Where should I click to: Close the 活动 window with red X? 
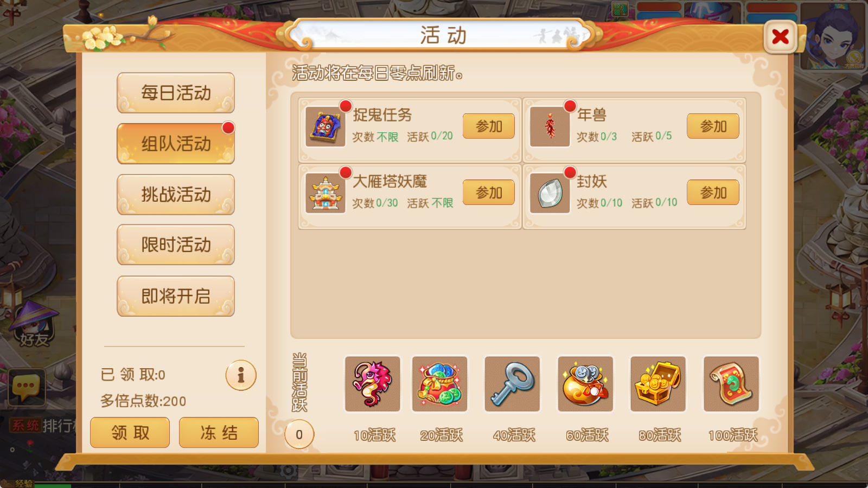(780, 37)
